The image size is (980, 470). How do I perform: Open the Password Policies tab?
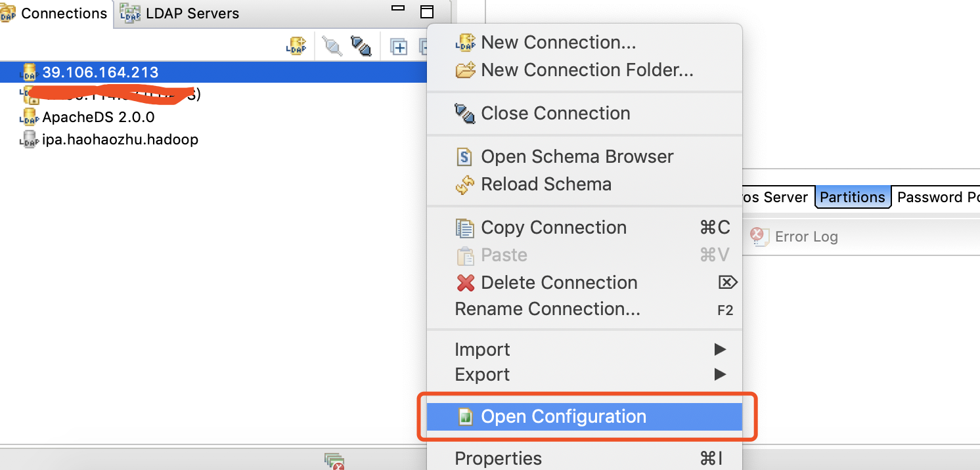(x=938, y=197)
